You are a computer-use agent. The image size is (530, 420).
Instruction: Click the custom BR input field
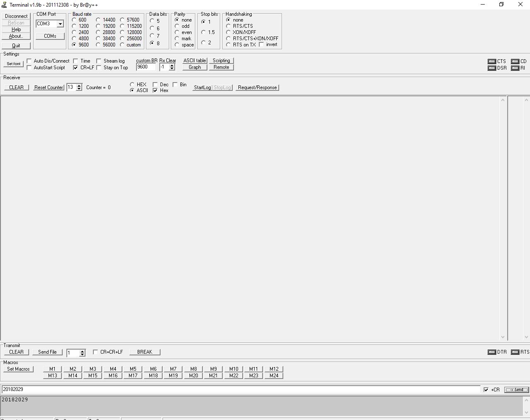[x=146, y=67]
